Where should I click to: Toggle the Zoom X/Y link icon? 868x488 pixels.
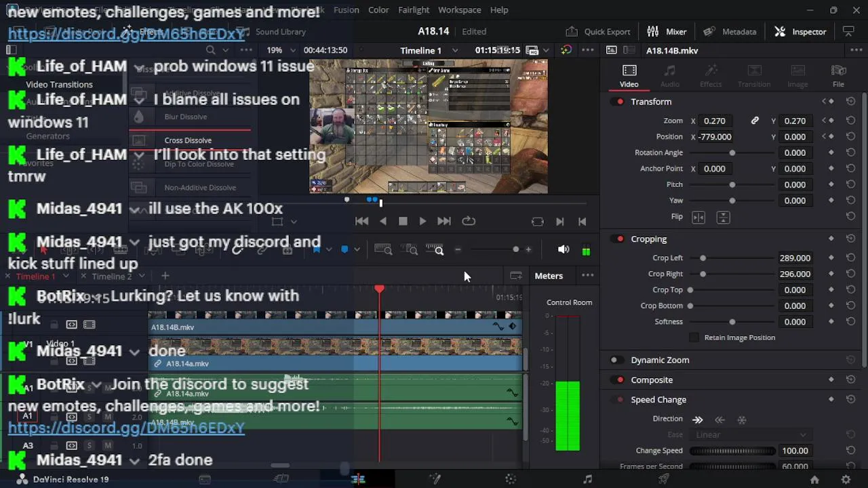(x=755, y=121)
